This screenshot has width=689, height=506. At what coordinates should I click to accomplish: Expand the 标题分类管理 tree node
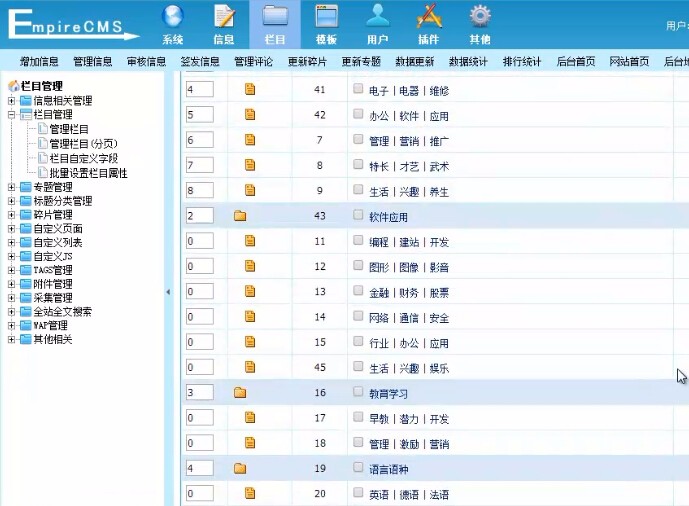point(11,201)
